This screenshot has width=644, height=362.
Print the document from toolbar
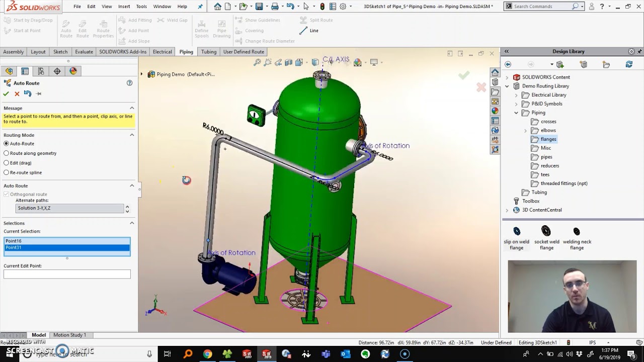coord(275,7)
